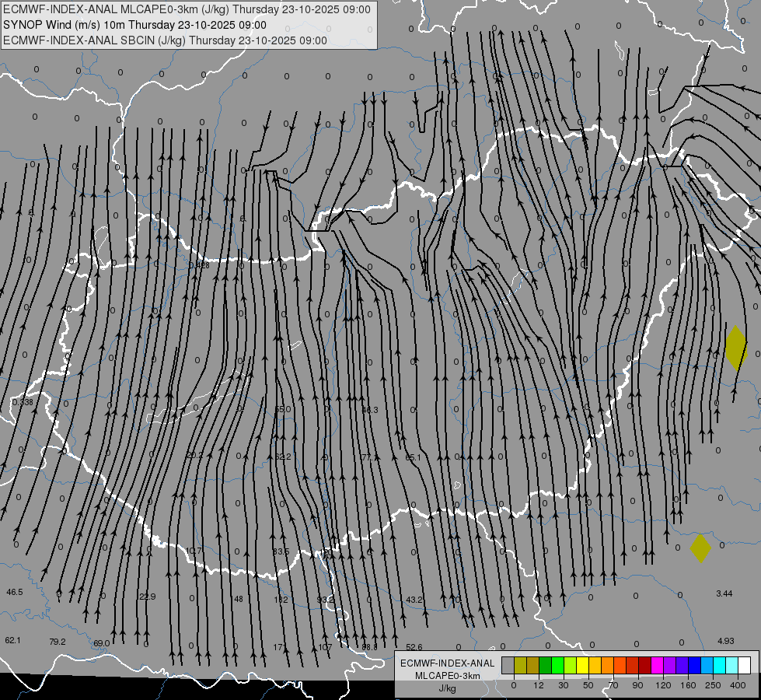Select the map value 65.0
The image size is (761, 700).
(283, 409)
